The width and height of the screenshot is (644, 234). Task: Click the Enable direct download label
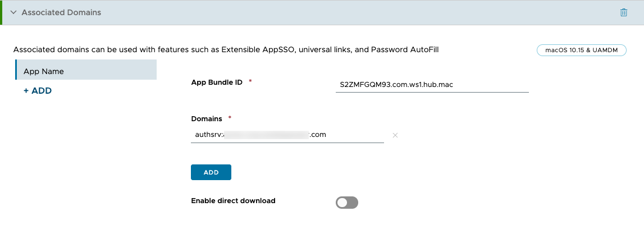click(233, 200)
